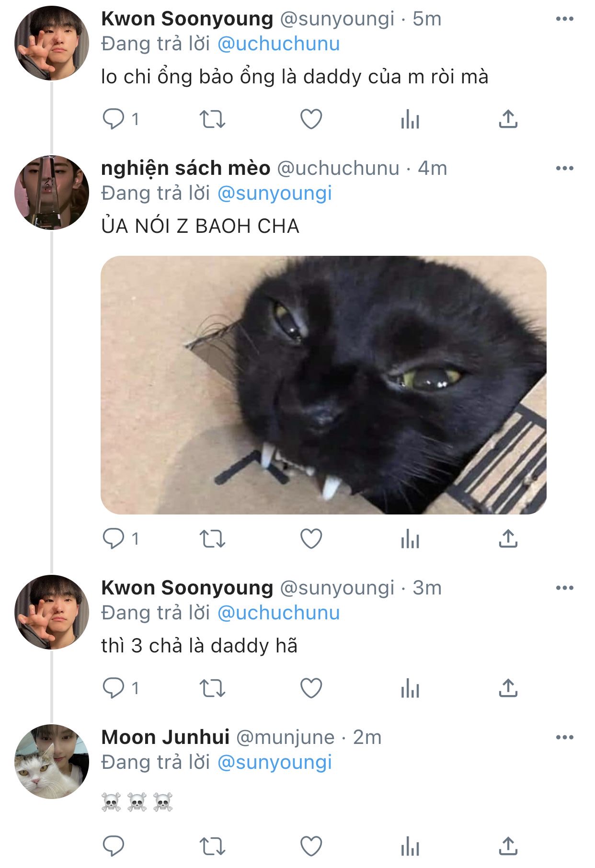The height and width of the screenshot is (868, 595).
Task: Open more options on nghiện sách mèo's tweet
Action: pyautogui.click(x=565, y=168)
